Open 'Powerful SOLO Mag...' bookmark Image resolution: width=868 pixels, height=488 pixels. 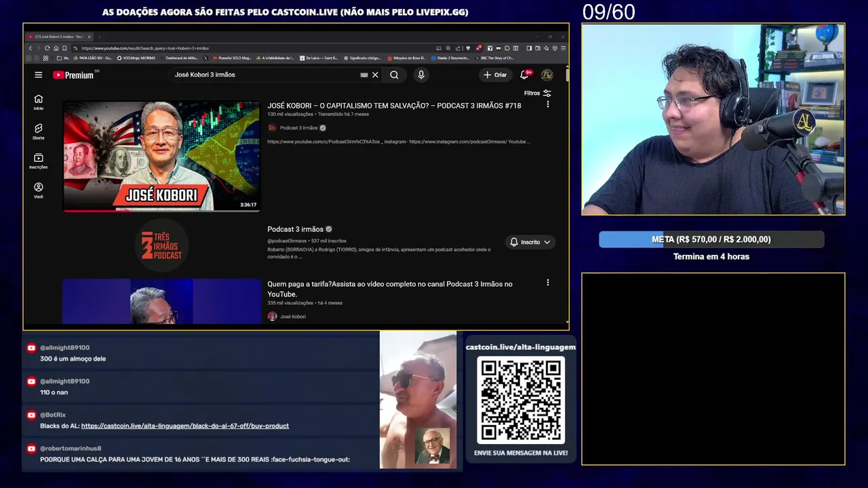click(231, 58)
